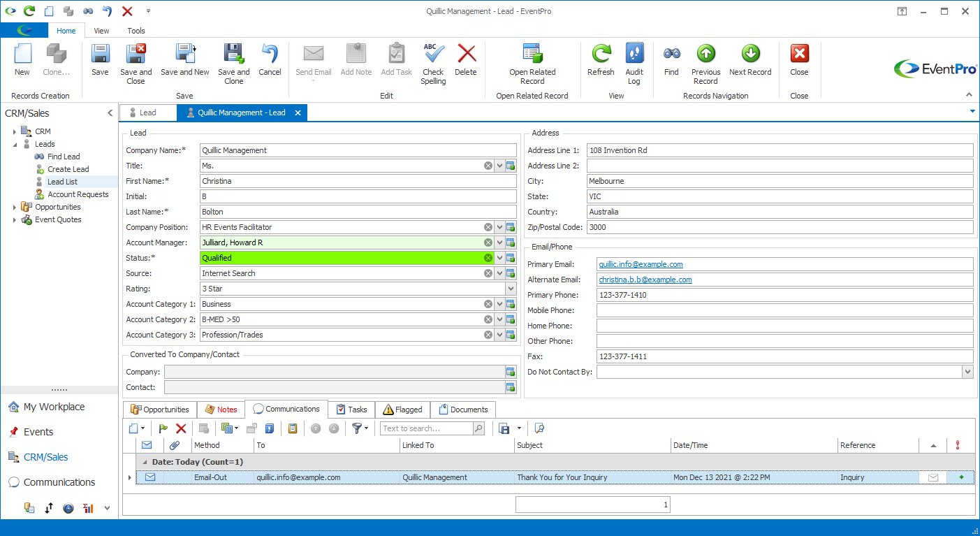
Task: Go to Next Record
Action: point(750,60)
